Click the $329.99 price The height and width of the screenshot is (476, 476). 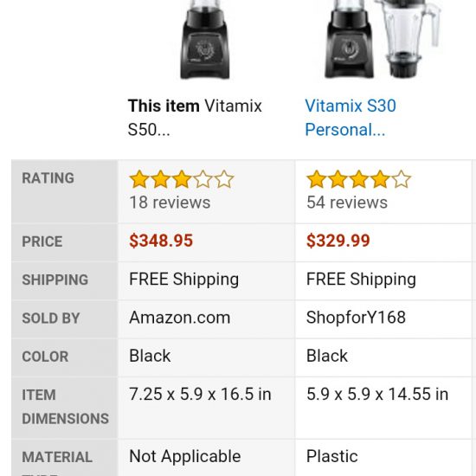click(x=338, y=241)
